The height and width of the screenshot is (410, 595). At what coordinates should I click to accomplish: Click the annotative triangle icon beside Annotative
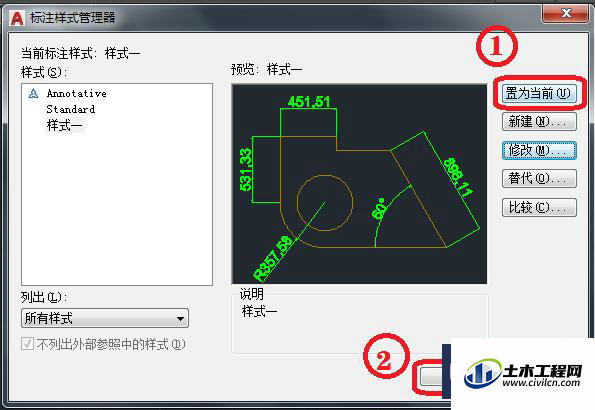pos(33,93)
